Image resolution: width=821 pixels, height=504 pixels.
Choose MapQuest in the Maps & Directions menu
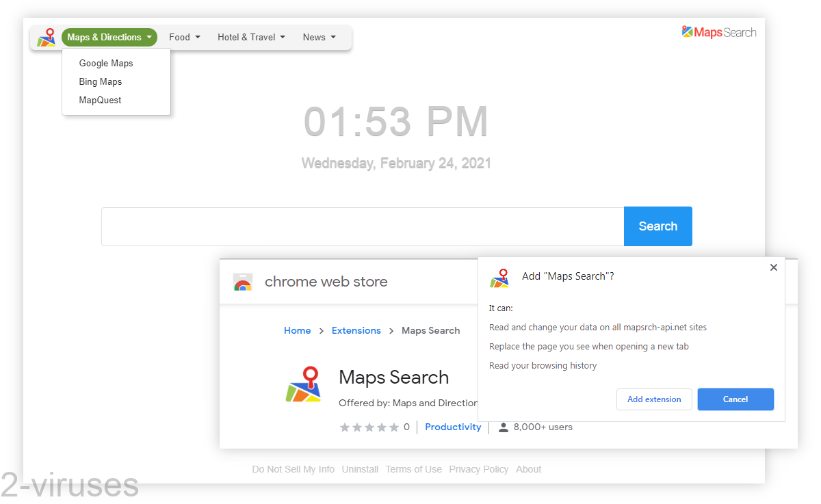[x=100, y=100]
